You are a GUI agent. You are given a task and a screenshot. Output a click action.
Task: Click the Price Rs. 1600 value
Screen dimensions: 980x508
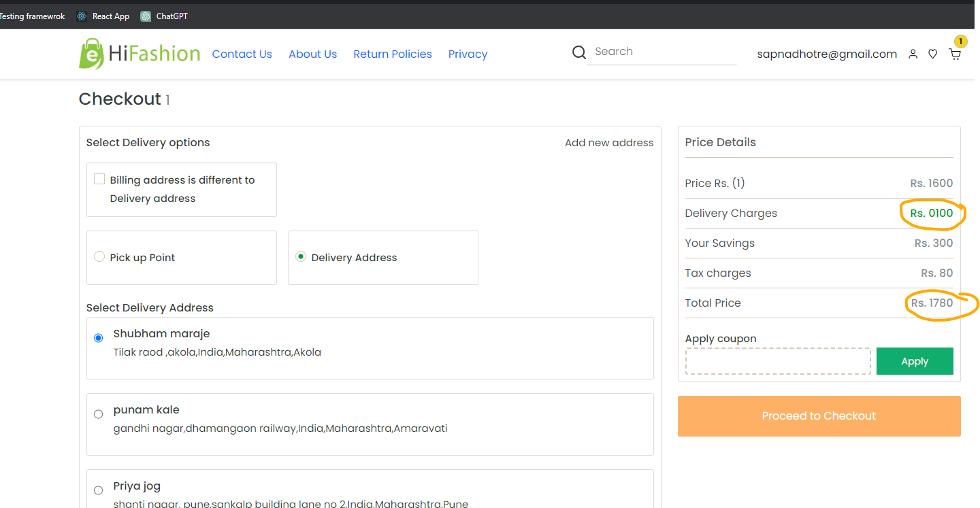pos(932,184)
